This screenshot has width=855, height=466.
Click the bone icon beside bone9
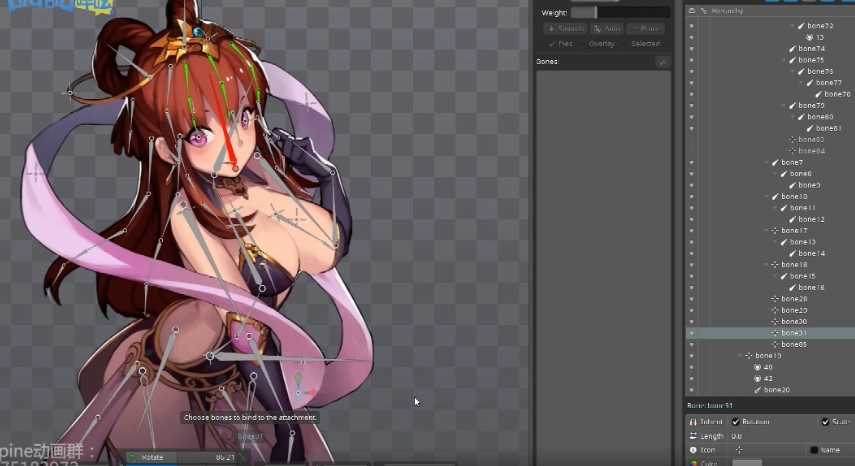pyautogui.click(x=792, y=185)
